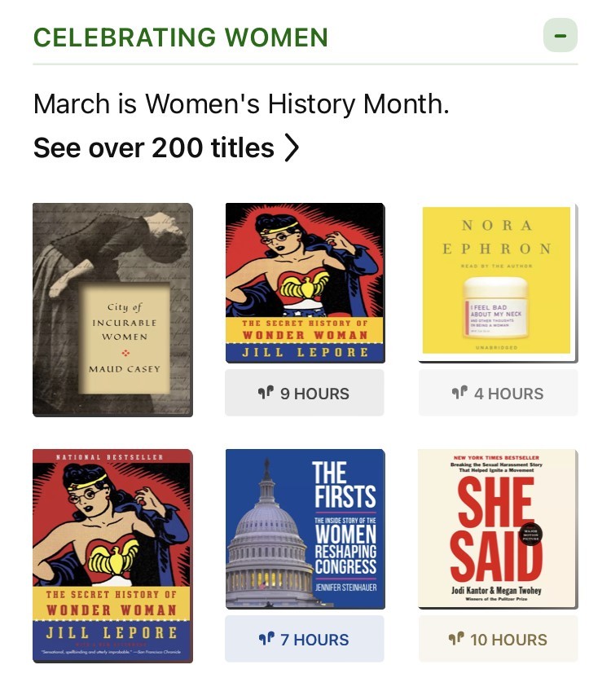Select the 7 HOURS audiobook tag
This screenshot has height=700, width=611.
pyautogui.click(x=305, y=639)
